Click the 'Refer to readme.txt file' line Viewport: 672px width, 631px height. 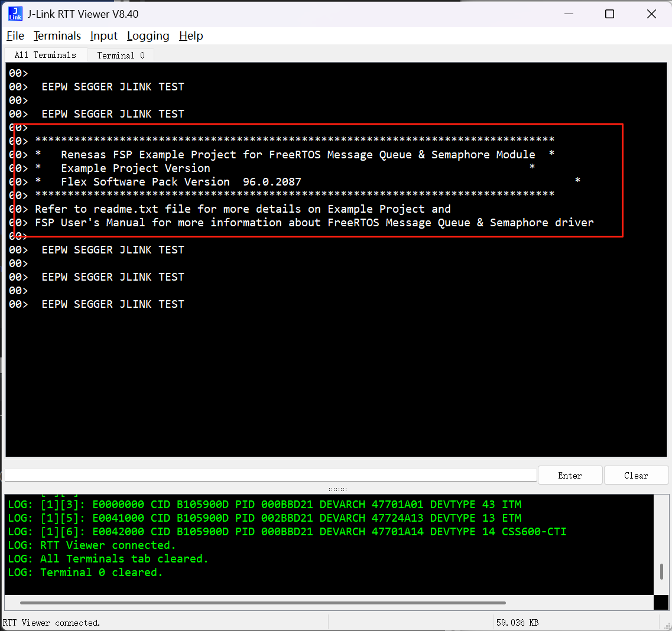tap(242, 209)
